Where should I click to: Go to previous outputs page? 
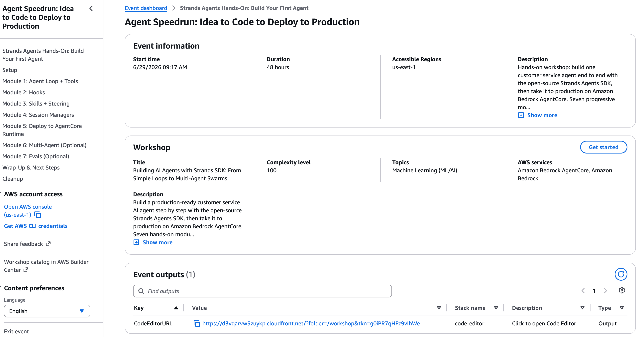pyautogui.click(x=583, y=291)
